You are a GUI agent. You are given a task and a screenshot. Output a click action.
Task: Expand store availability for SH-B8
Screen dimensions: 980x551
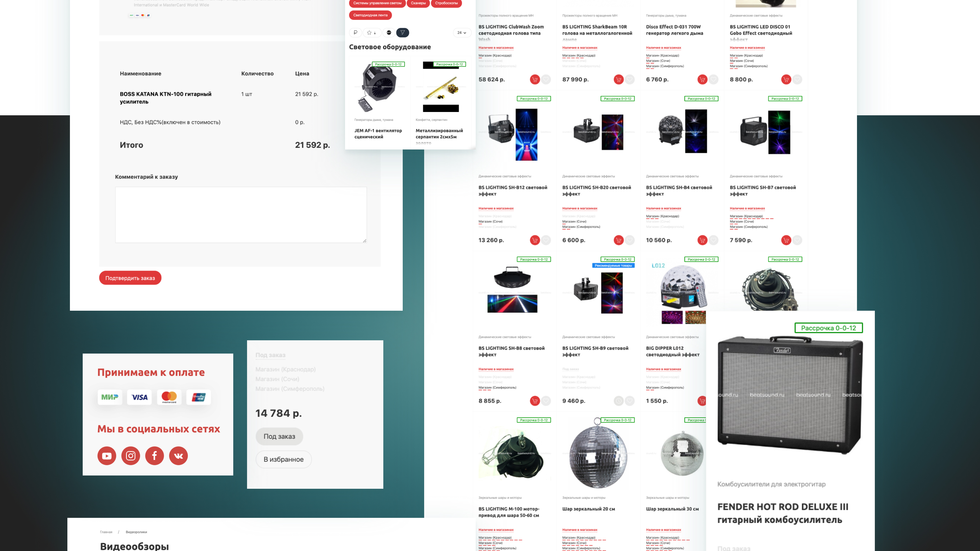pos(496,369)
